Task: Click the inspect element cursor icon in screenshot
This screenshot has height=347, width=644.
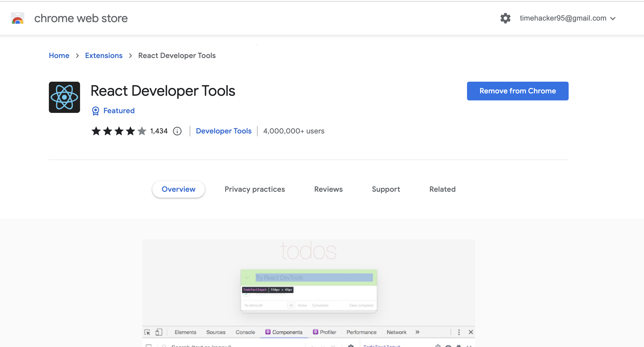Action: pos(147,332)
